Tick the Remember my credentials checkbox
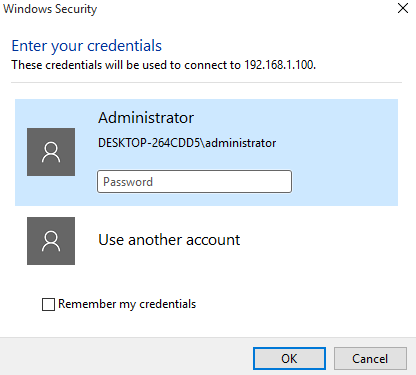The height and width of the screenshot is (375, 416). point(48,304)
